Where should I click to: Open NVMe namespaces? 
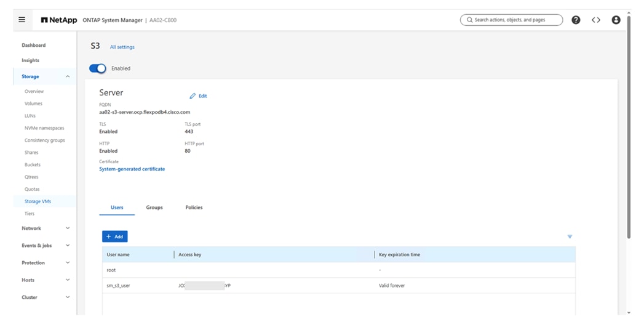point(44,128)
